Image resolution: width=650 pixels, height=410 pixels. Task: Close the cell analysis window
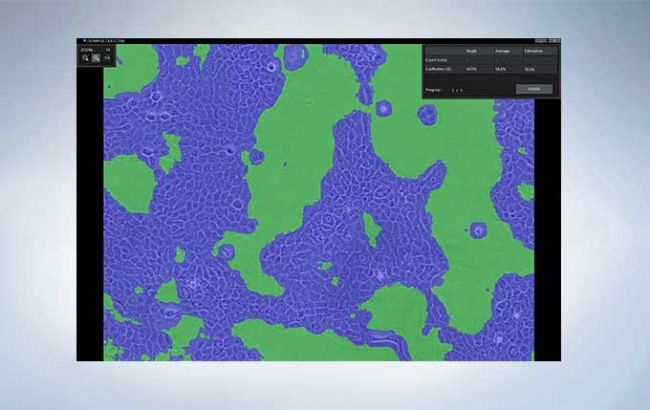pyautogui.click(x=554, y=41)
